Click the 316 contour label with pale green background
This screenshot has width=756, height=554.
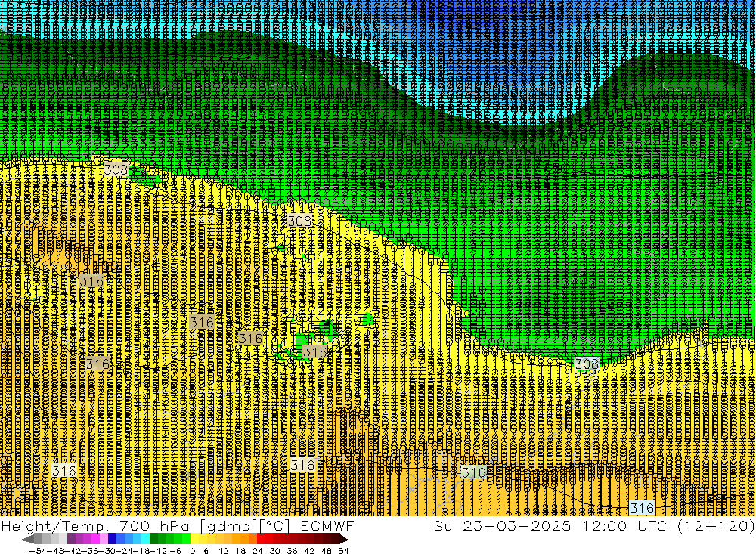(x=474, y=472)
